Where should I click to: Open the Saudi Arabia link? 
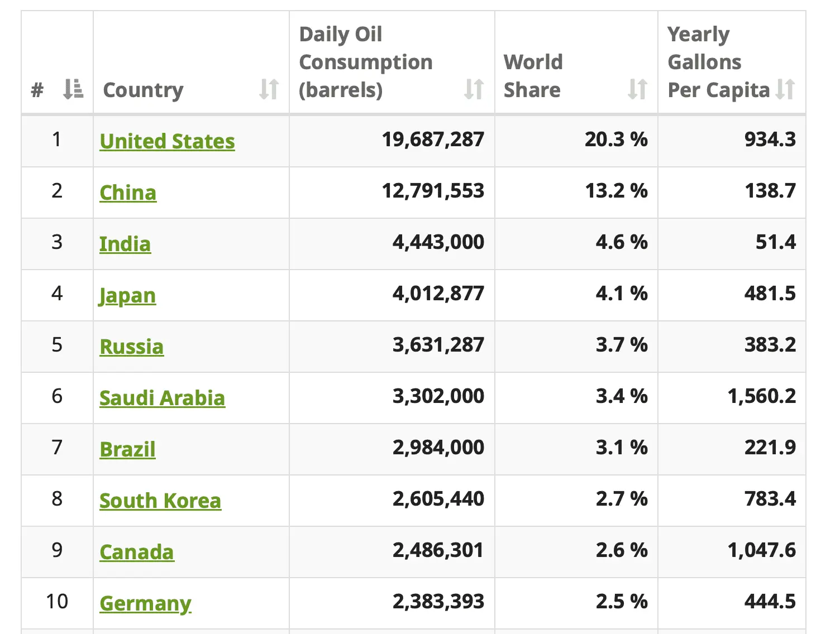(x=162, y=398)
